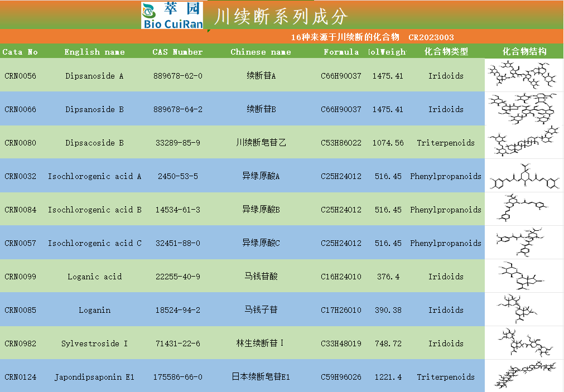Click Chinese name 马钱子苷
The image size is (564, 392).
pyautogui.click(x=261, y=309)
